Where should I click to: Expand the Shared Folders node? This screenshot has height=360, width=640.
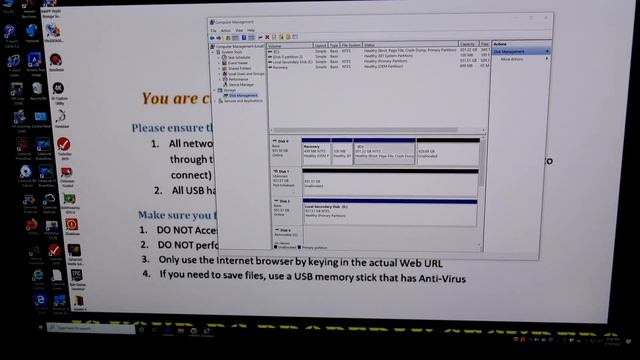[220, 69]
